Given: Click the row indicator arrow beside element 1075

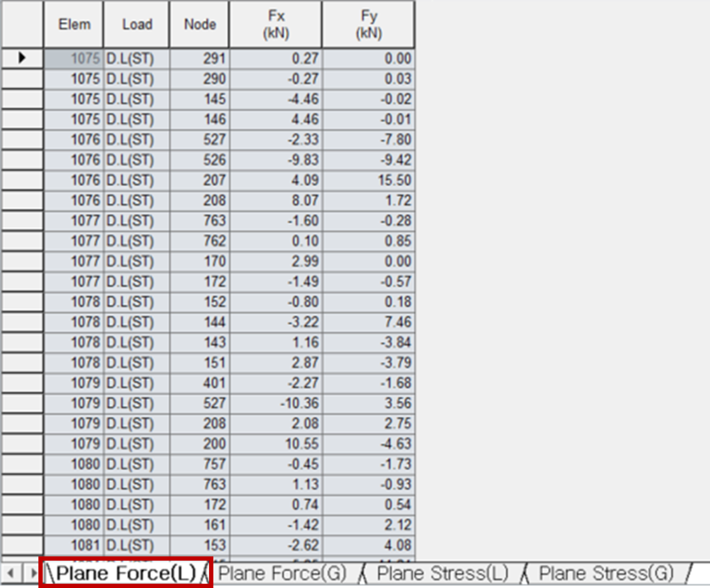Looking at the screenshot, I should pyautogui.click(x=21, y=58).
